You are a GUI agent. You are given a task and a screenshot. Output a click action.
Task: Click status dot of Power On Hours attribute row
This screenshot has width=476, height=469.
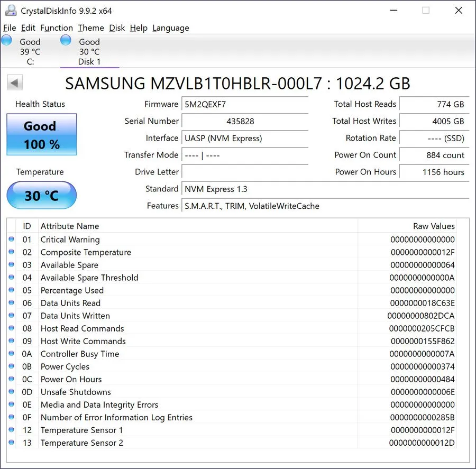tap(11, 379)
